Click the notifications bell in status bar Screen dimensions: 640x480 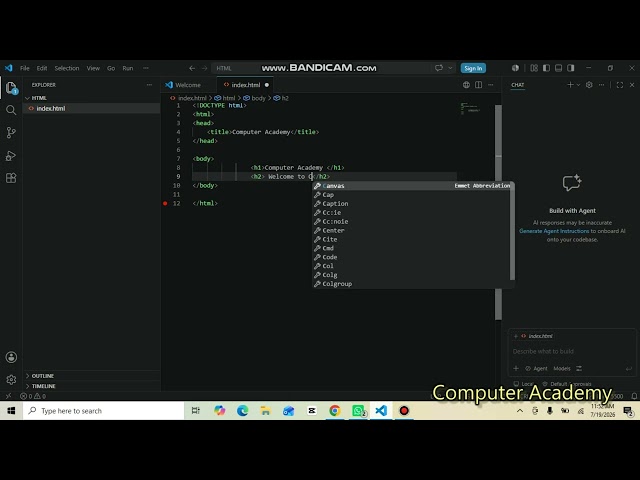pos(634,396)
